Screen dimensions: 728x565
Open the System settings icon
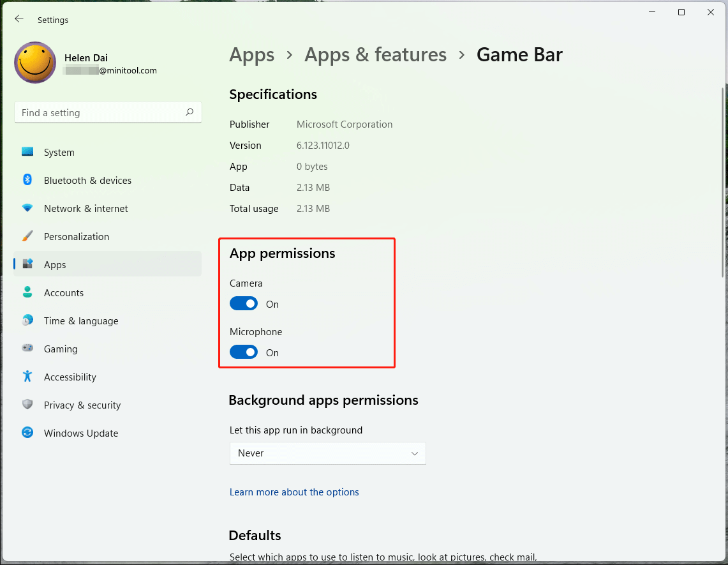coord(27,152)
